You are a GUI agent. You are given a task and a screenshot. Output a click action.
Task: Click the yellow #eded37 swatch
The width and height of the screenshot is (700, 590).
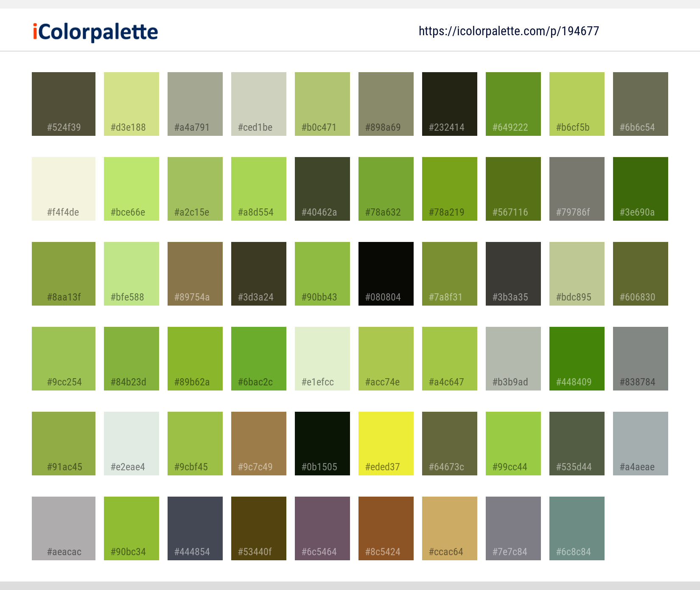point(386,444)
